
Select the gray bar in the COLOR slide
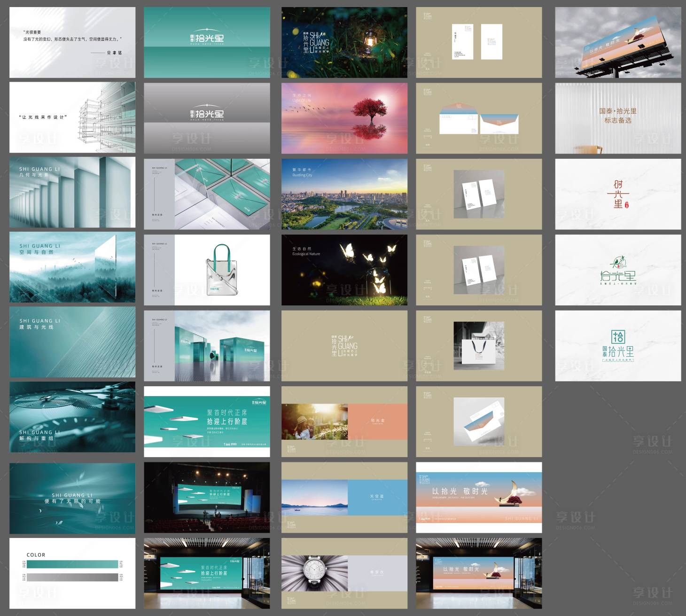[x=72, y=577]
